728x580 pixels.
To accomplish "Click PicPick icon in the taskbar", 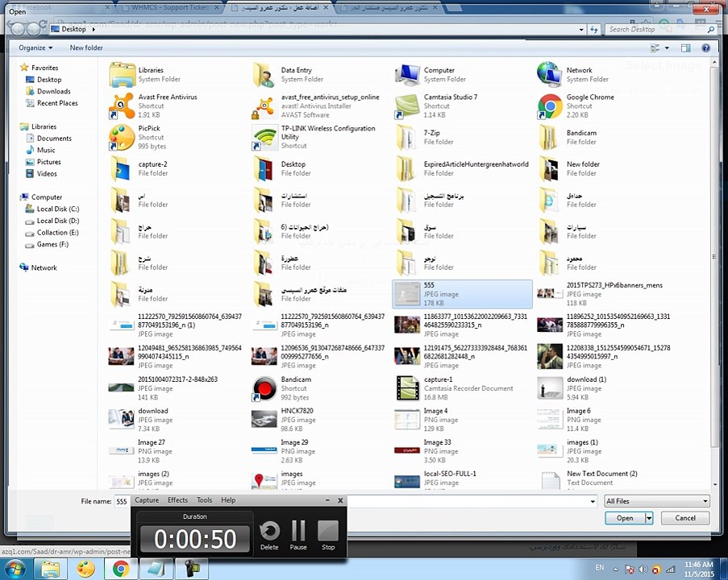I will 85,569.
